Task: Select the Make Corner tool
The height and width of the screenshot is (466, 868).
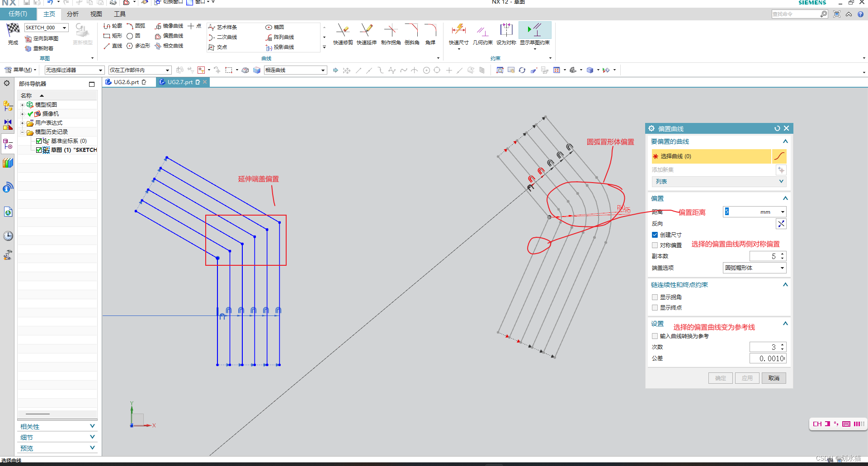Action: click(391, 34)
